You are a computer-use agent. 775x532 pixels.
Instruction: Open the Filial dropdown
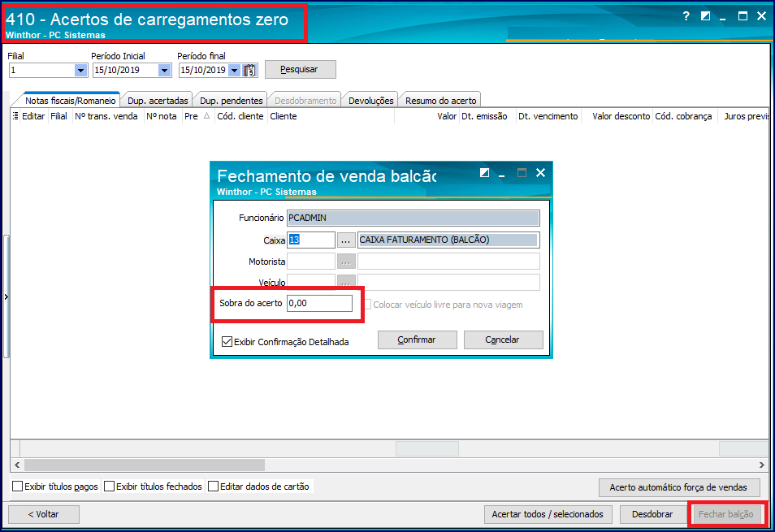pyautogui.click(x=80, y=70)
